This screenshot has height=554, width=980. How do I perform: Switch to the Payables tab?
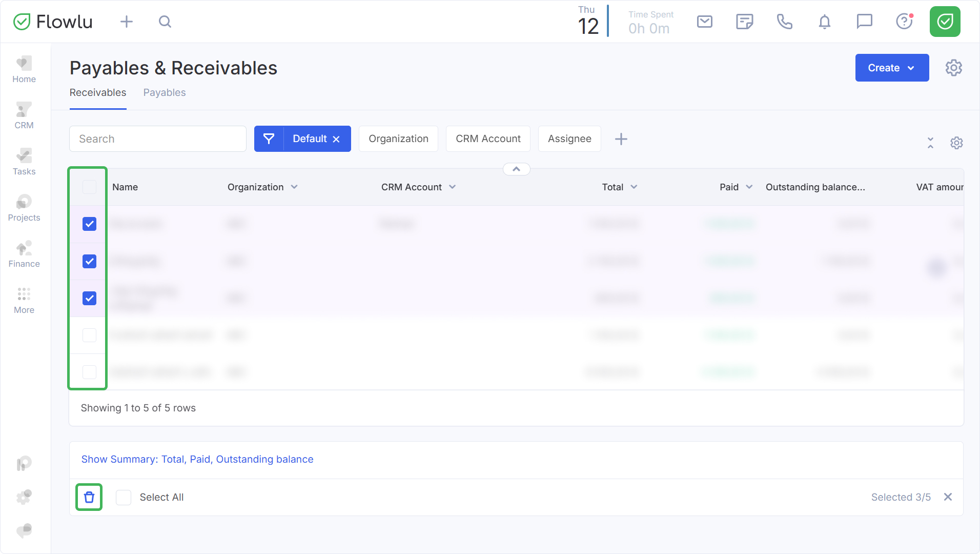pos(164,92)
